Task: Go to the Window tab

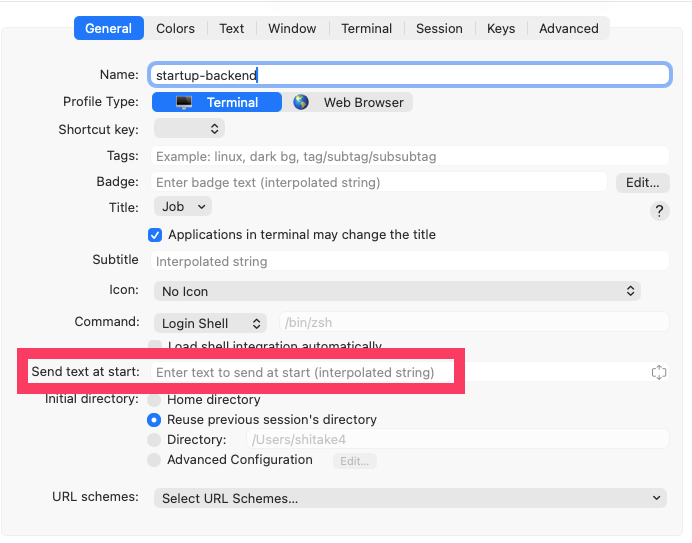Action: (292, 28)
